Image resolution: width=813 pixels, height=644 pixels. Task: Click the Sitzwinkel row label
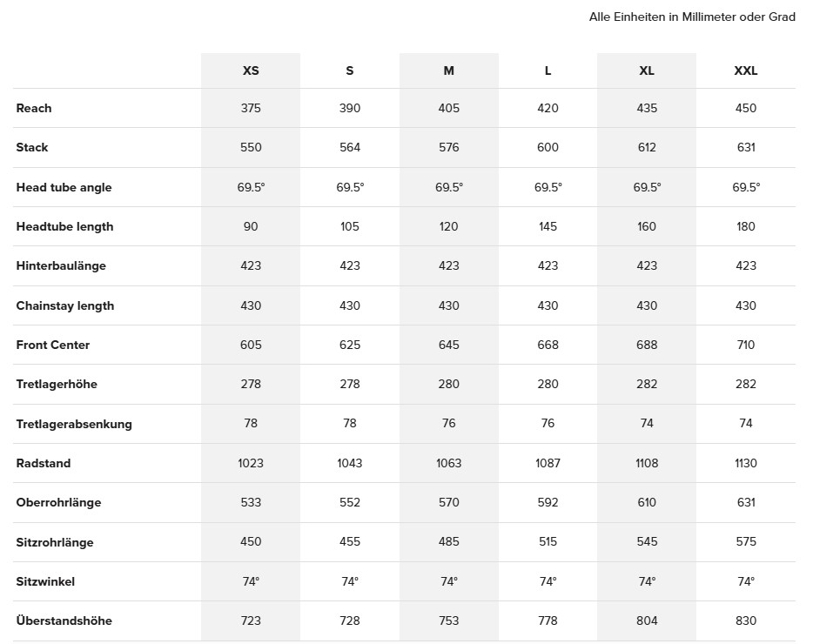pos(45,581)
